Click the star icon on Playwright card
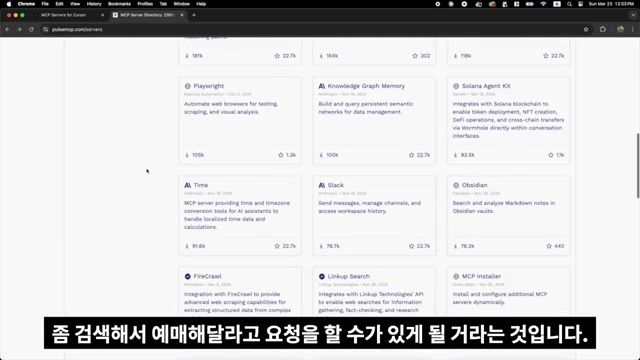Image resolution: width=640 pixels, height=360 pixels. [x=281, y=155]
